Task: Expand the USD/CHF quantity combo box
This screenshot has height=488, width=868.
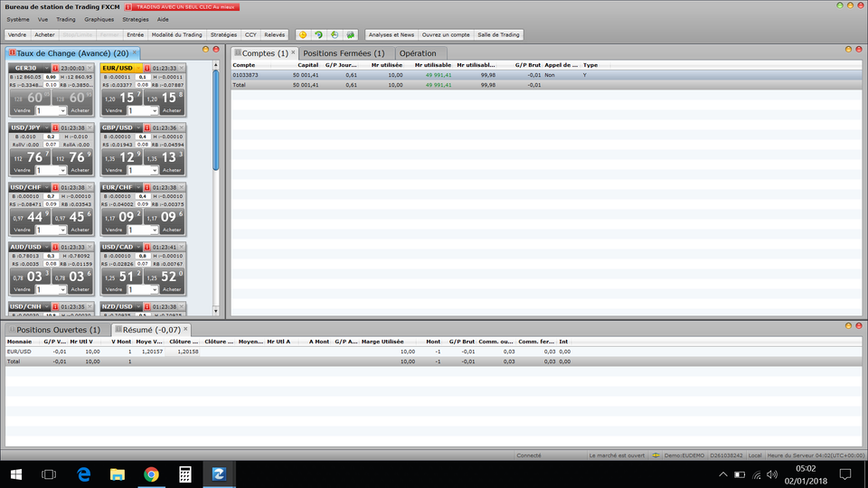Action: pyautogui.click(x=62, y=230)
